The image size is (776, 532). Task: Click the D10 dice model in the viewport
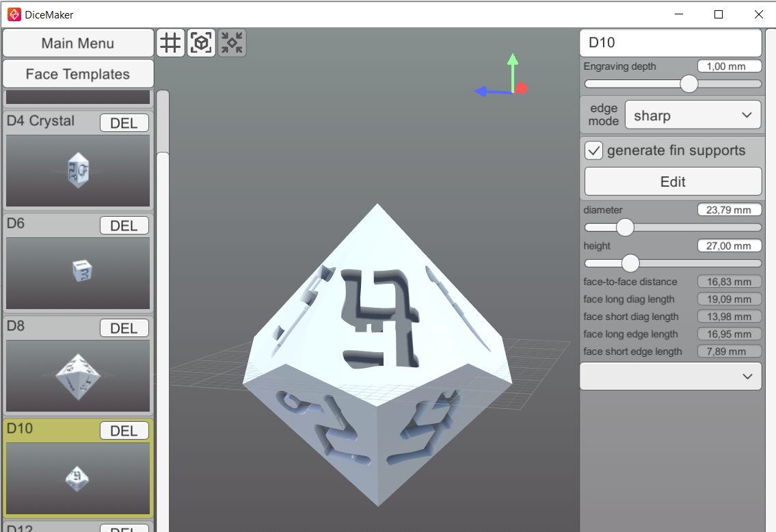click(x=377, y=355)
